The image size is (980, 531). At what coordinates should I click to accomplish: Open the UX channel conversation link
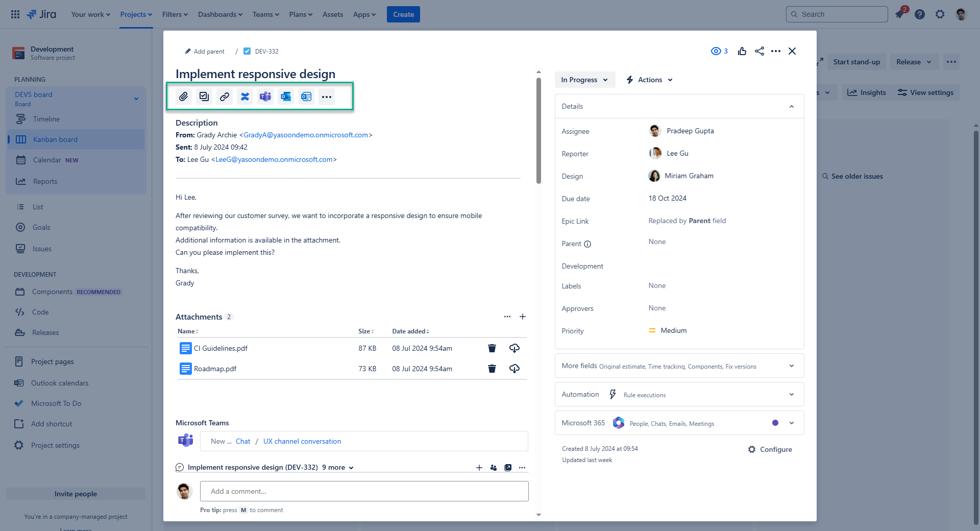pyautogui.click(x=302, y=441)
